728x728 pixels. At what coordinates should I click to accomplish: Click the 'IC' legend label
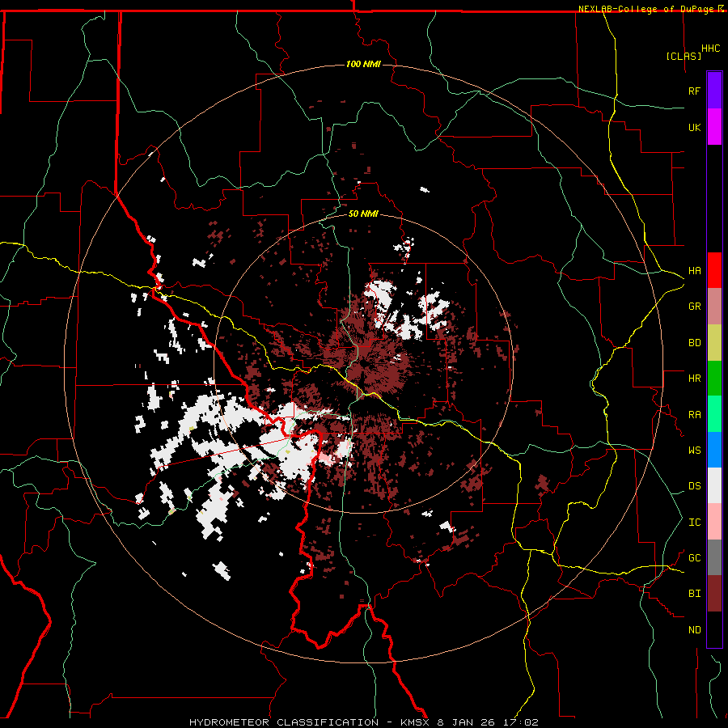[695, 523]
